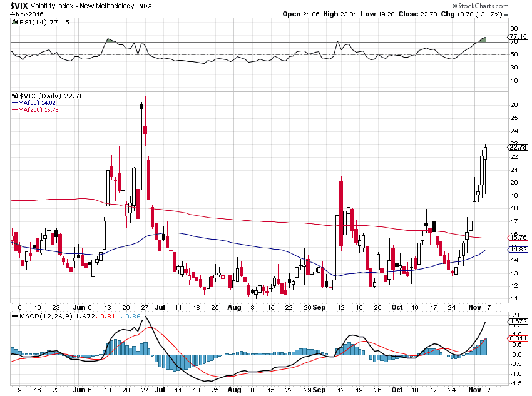Click the Aug label under the price panel

pos(234,307)
